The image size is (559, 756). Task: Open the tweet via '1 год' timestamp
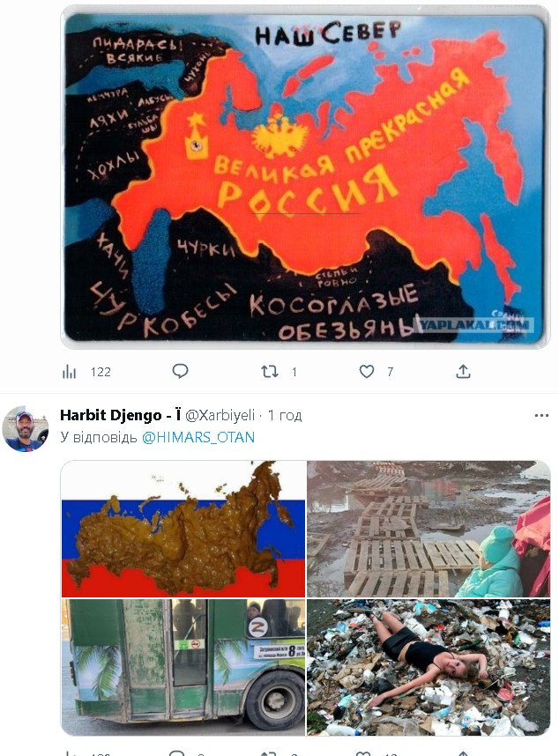coord(285,415)
